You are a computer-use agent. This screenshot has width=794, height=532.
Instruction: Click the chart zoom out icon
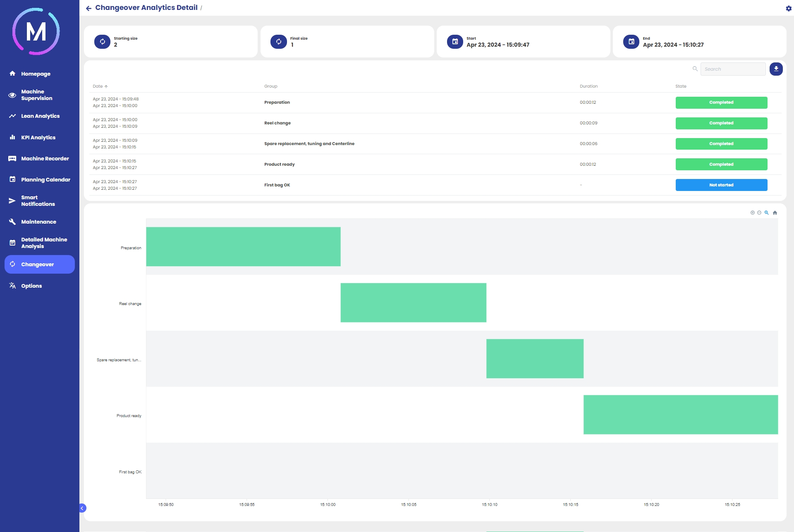click(x=759, y=213)
